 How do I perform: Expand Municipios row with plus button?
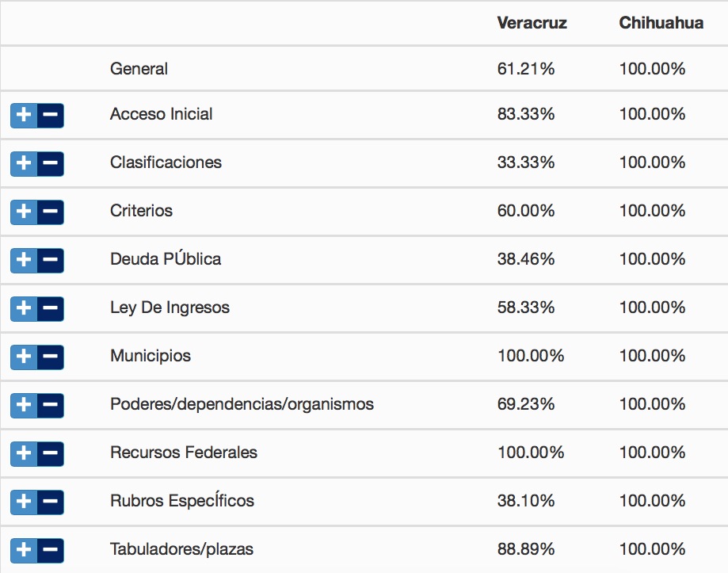click(x=24, y=357)
